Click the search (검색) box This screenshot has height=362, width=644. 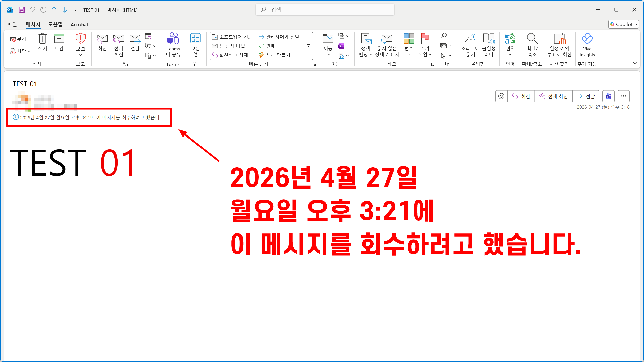[325, 10]
